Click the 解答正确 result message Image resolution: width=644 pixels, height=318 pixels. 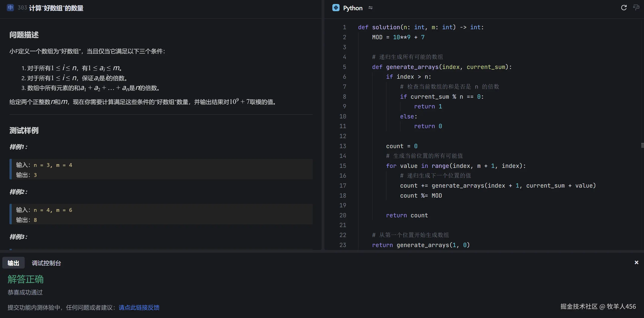[25, 279]
